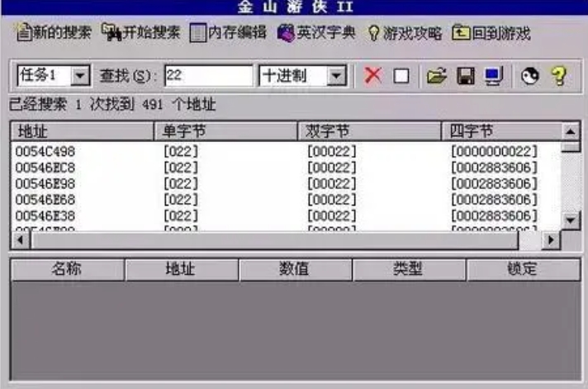Click the 单字节 column header
This screenshot has height=389, width=588.
pos(225,131)
